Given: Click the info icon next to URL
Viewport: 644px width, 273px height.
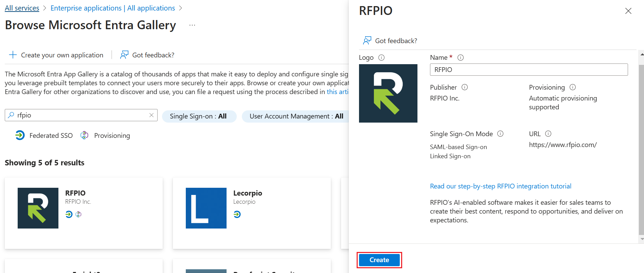Looking at the screenshot, I should tap(548, 134).
